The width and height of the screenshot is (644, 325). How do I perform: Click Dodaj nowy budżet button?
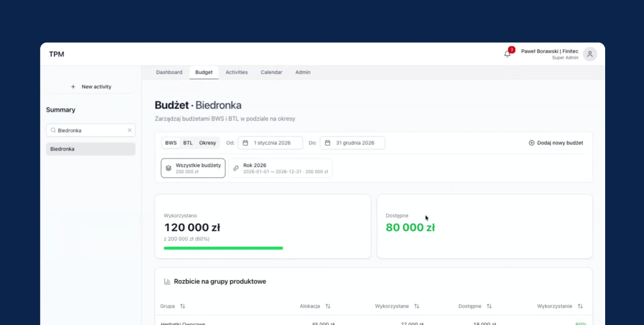(x=556, y=143)
